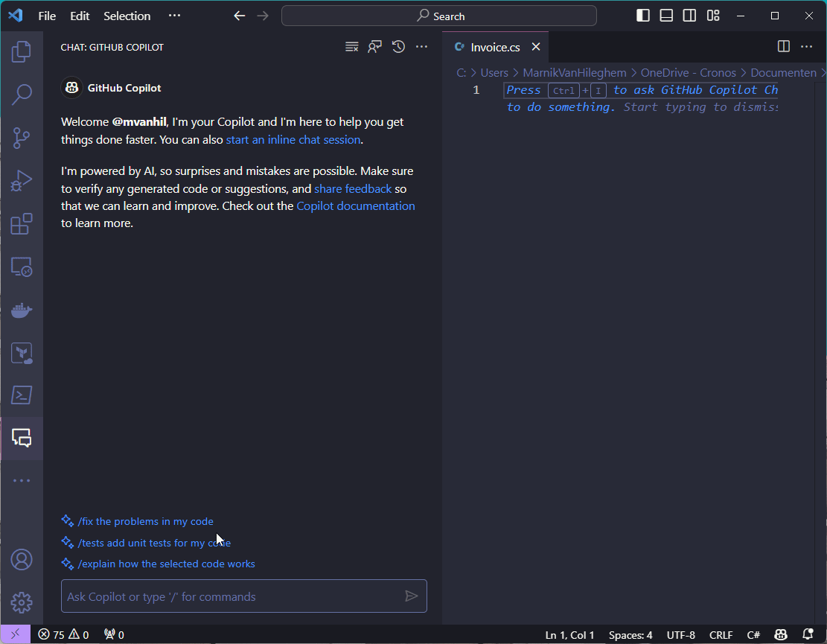Clear the Copilot chat session
The width and height of the screenshot is (827, 644).
point(352,47)
